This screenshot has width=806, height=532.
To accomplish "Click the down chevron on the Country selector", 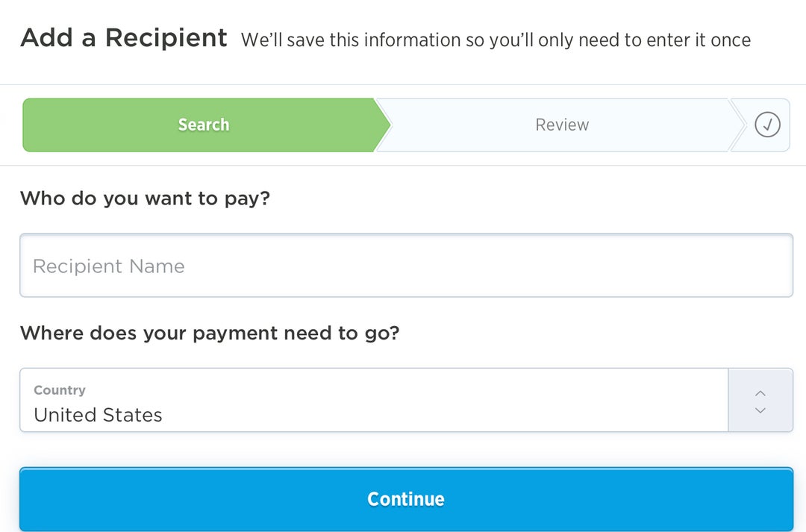I will point(760,410).
